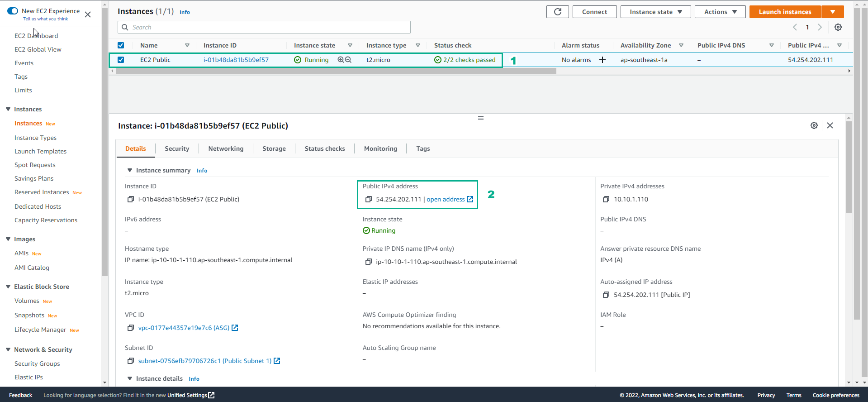Copy the private IP DNS name
Image resolution: width=868 pixels, height=402 pixels.
point(369,262)
